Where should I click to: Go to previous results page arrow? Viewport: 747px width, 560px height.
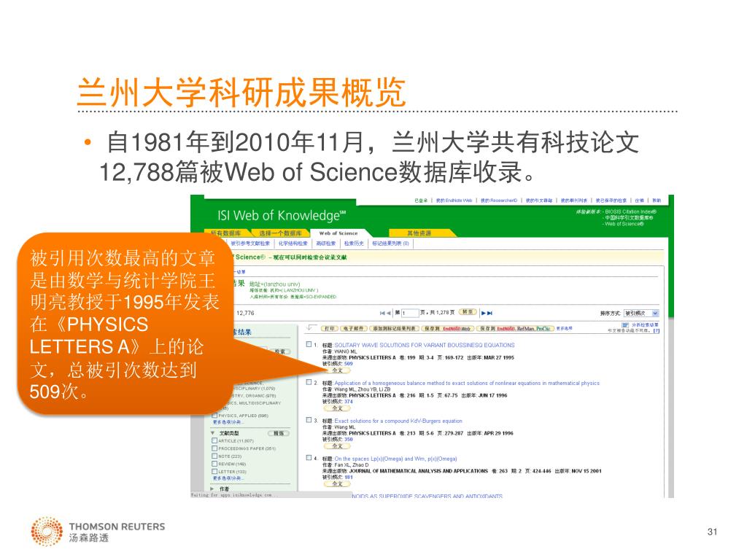click(389, 314)
